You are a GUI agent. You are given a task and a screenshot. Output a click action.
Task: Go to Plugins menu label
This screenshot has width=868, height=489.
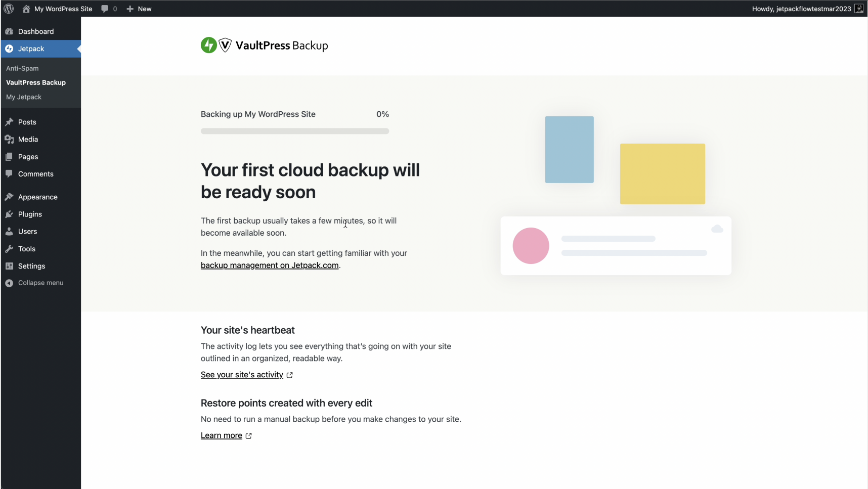(x=30, y=214)
